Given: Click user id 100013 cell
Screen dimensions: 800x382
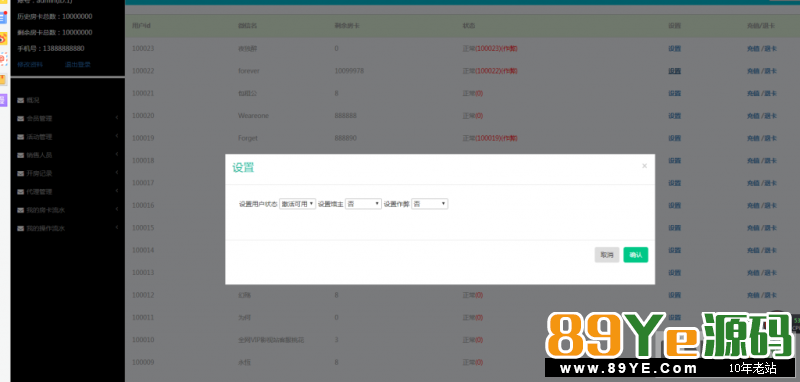Looking at the screenshot, I should (x=143, y=273).
